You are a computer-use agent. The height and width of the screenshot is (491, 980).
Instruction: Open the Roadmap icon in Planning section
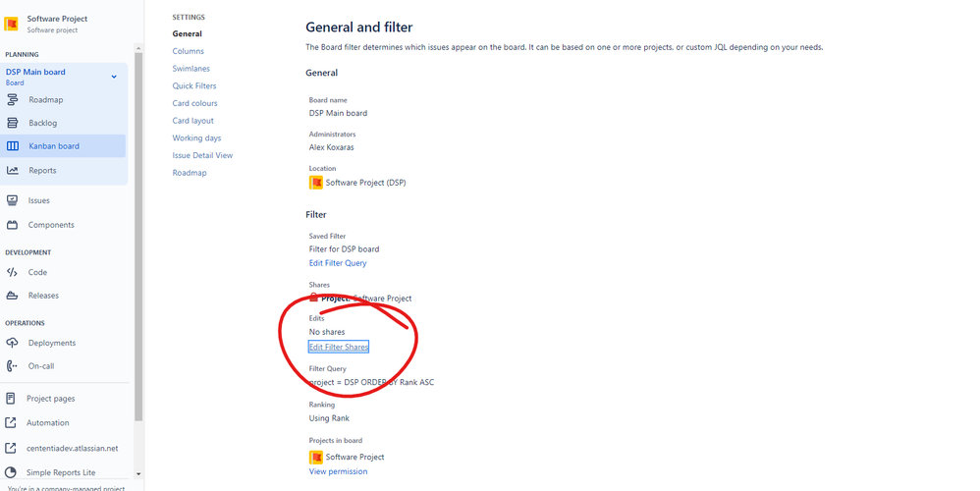click(x=12, y=99)
